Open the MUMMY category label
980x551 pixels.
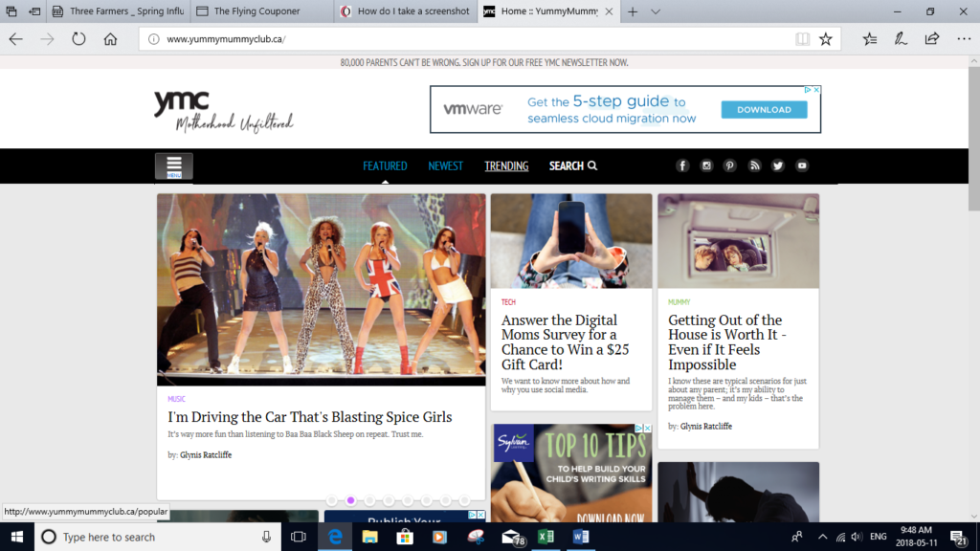coord(679,301)
